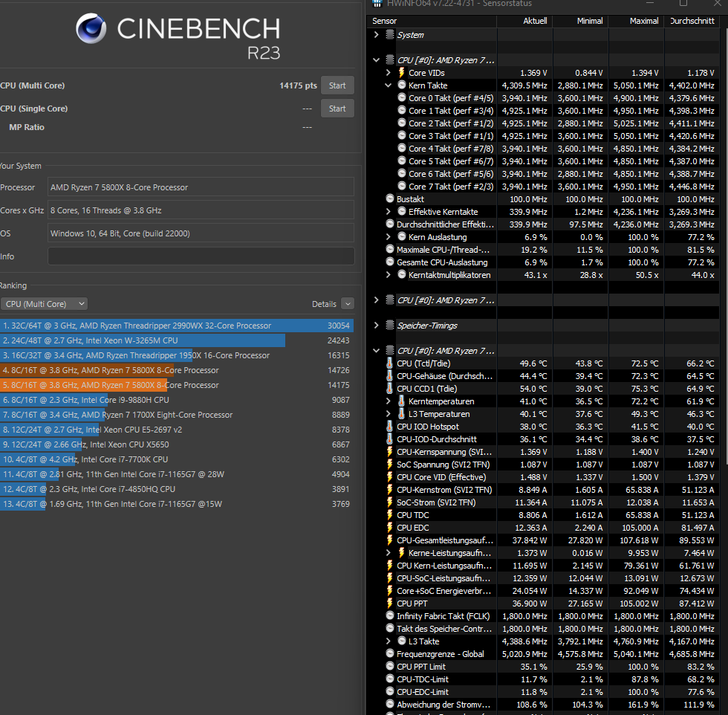Select the Ryzen 7 1700X ranking row
This screenshot has width=728, height=715.
(177, 415)
